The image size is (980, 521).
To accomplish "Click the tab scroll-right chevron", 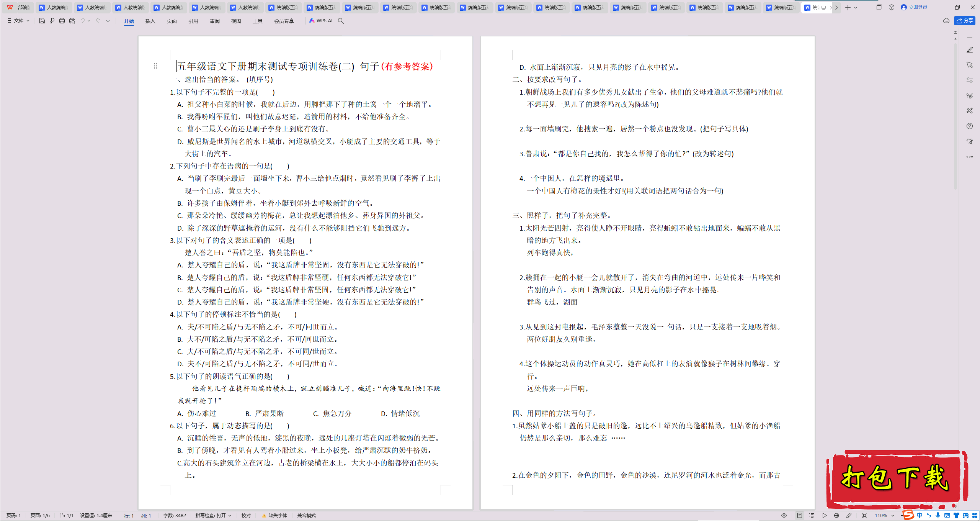I will [837, 7].
